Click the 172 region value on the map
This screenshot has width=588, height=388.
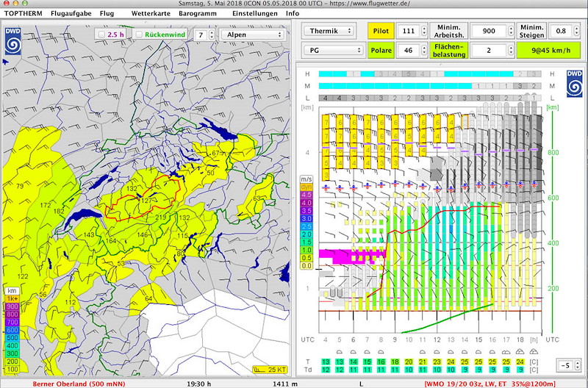pos(45,205)
